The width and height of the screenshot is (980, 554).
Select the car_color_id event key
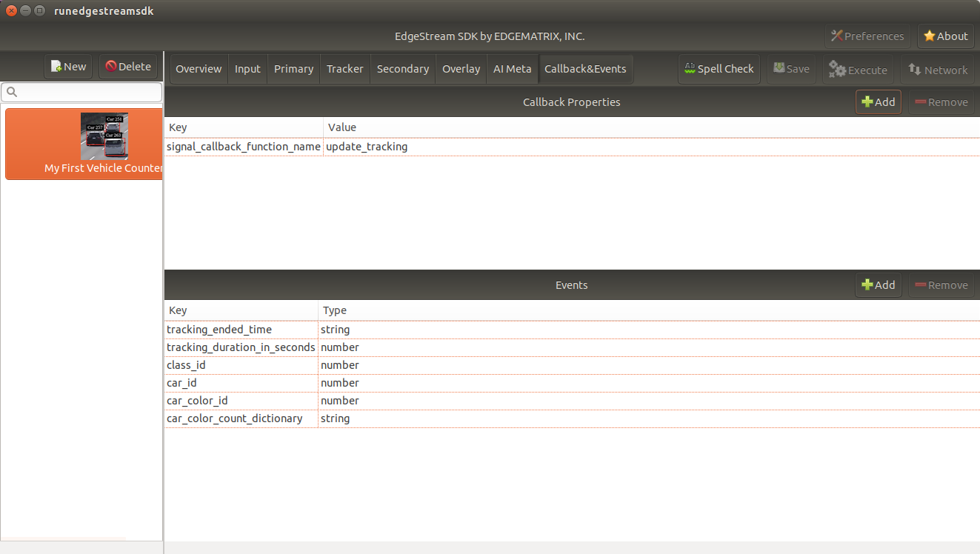pyautogui.click(x=241, y=401)
